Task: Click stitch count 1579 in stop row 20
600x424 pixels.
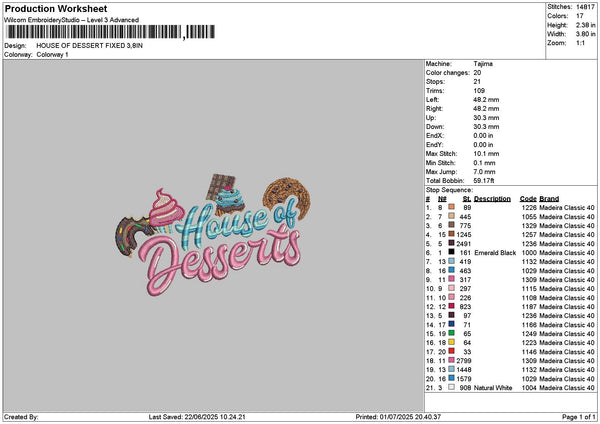Action: 464,379
